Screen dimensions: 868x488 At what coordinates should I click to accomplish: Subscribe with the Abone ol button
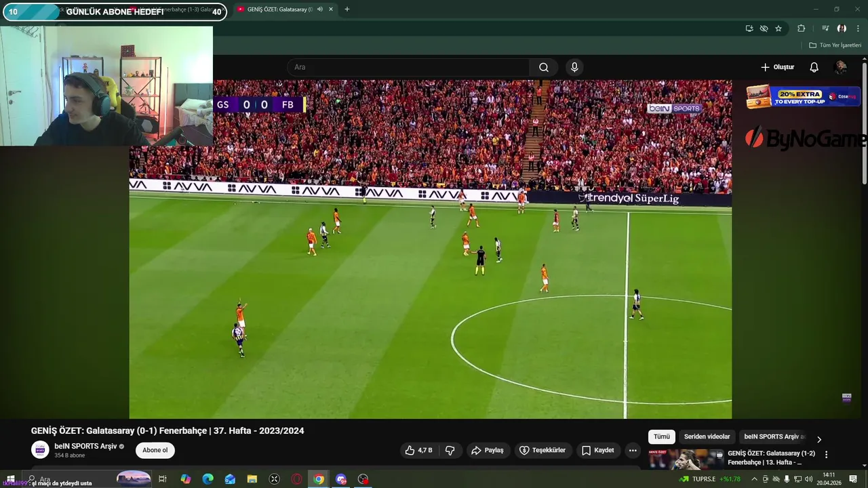click(155, 450)
